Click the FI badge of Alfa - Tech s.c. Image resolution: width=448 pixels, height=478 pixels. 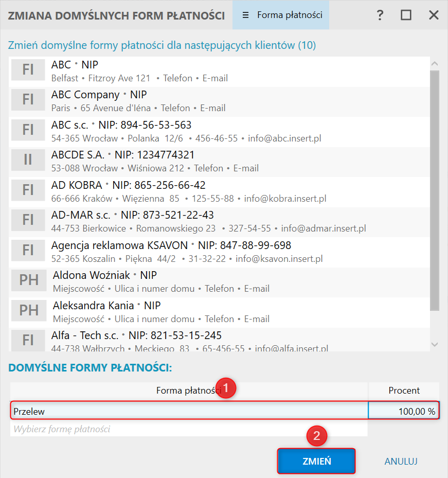(28, 340)
